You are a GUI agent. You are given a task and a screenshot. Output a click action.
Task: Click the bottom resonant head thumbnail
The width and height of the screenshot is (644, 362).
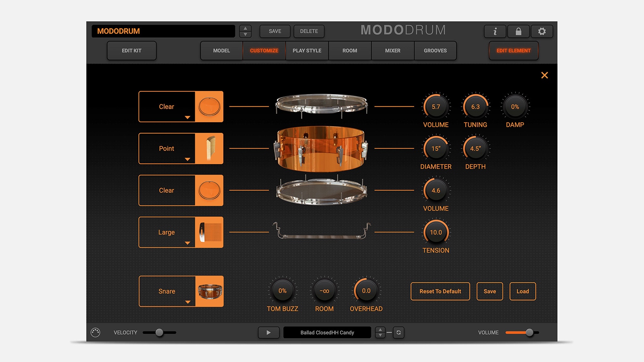tap(209, 190)
